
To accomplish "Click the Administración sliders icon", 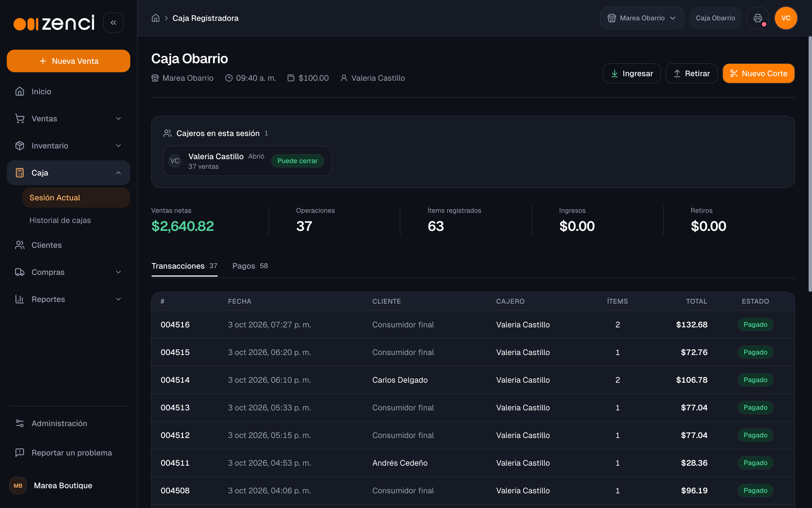I will 20,423.
